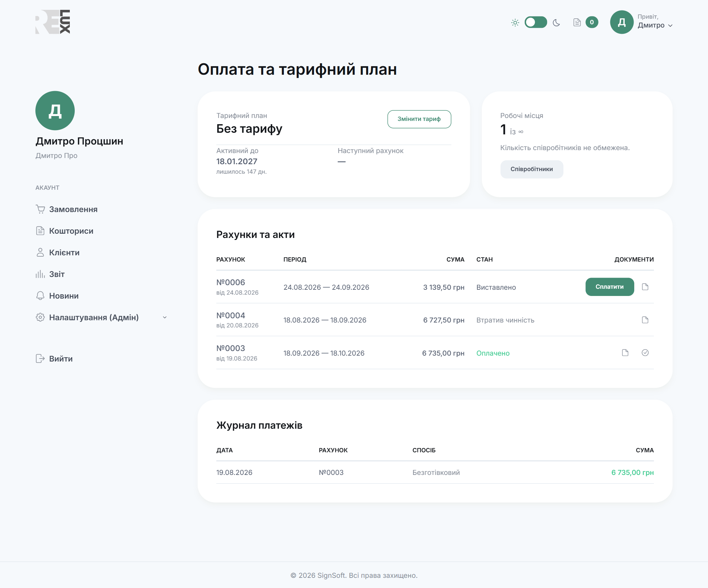The image size is (708, 588).
Task: Toggle the dark theme switch
Action: coord(535,22)
